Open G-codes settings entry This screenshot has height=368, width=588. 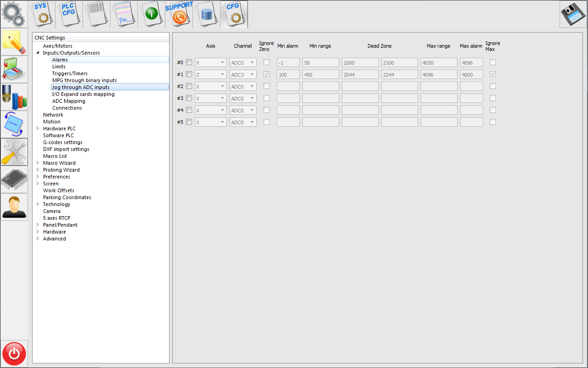pos(63,142)
